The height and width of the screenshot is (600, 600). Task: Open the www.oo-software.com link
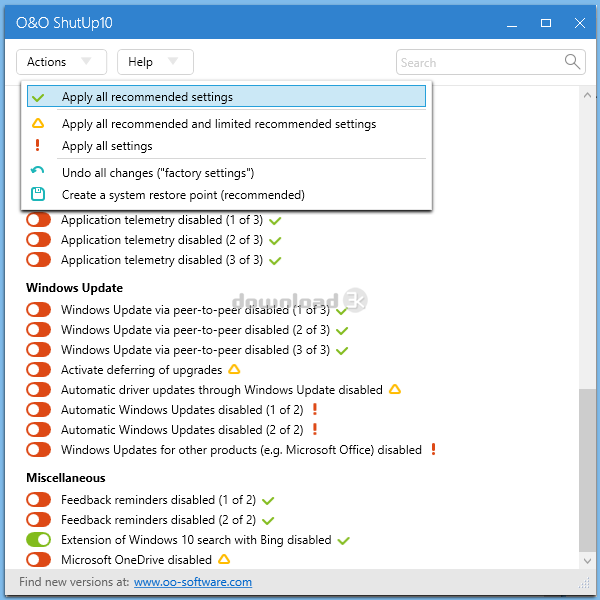point(192,582)
